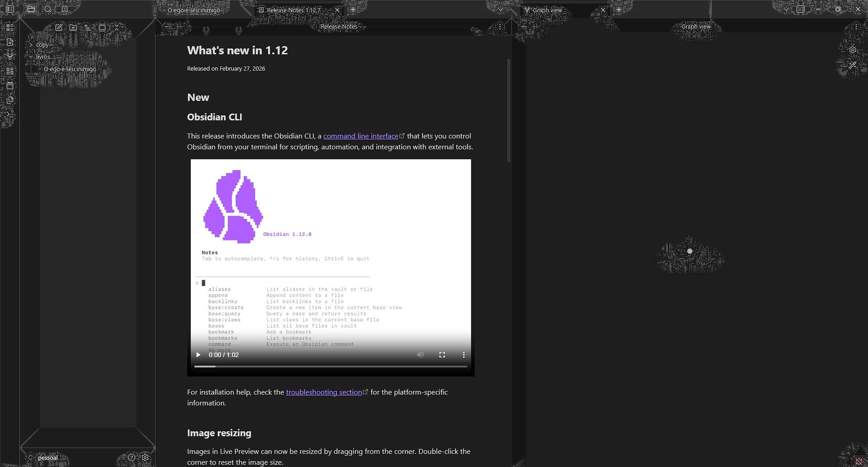The image size is (868, 467).
Task: Click the What's new in 1.12 heading
Action: 237,51
